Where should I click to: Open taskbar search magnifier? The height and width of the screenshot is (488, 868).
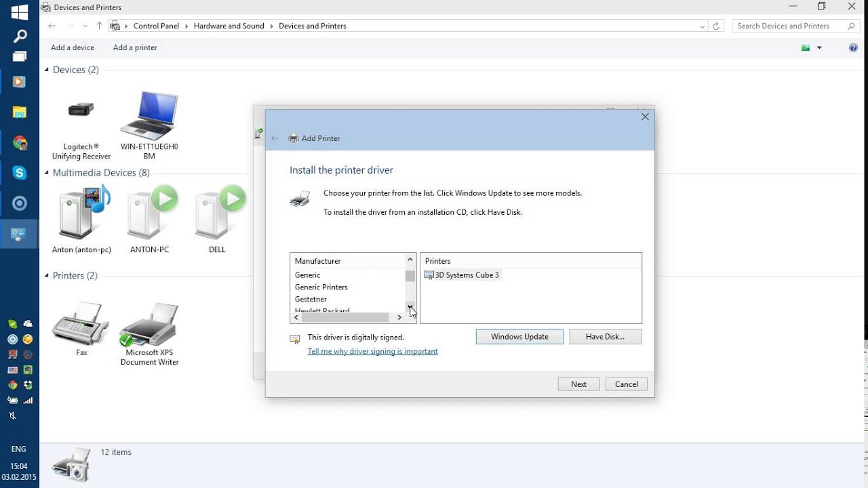pyautogui.click(x=20, y=36)
